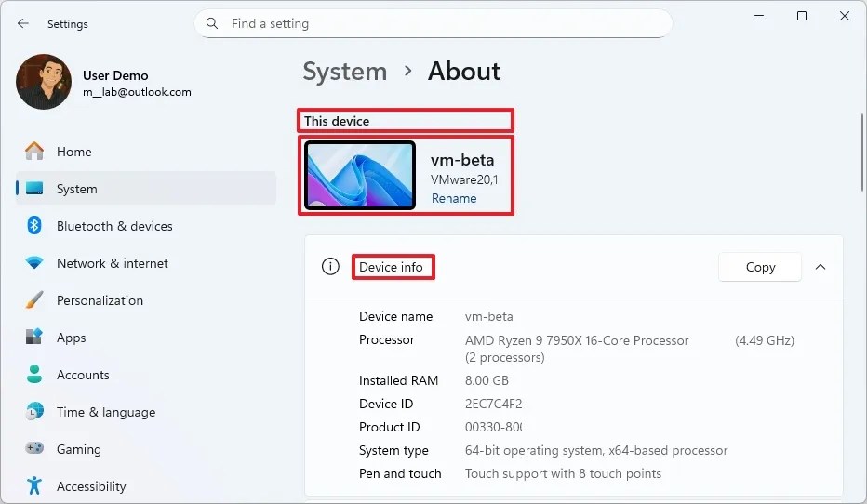Click the System monitor icon
Image resolution: width=867 pixels, height=504 pixels.
[x=34, y=189]
